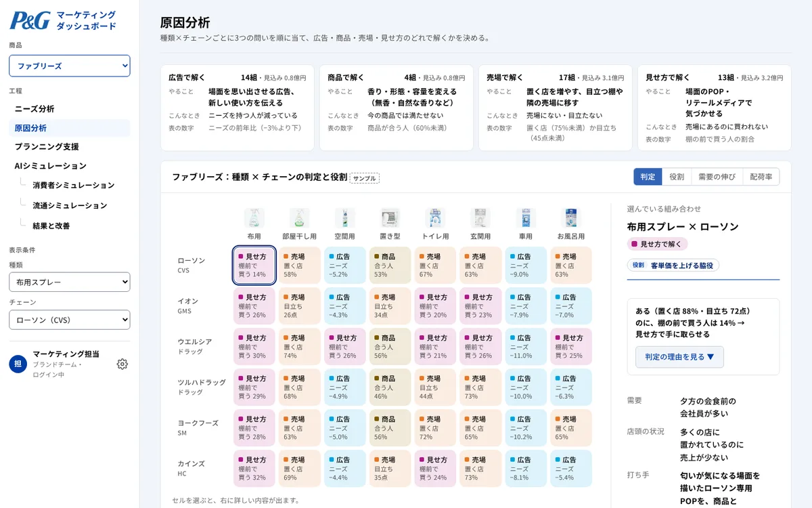Click the 商品で解く summary card
Image resolution: width=812 pixels, height=508 pixels.
point(397,108)
